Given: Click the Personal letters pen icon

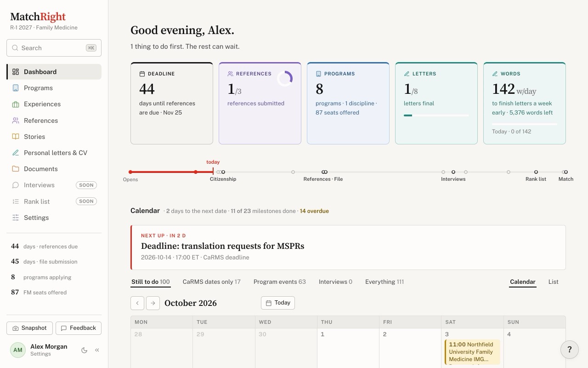Looking at the screenshot, I should point(16,153).
